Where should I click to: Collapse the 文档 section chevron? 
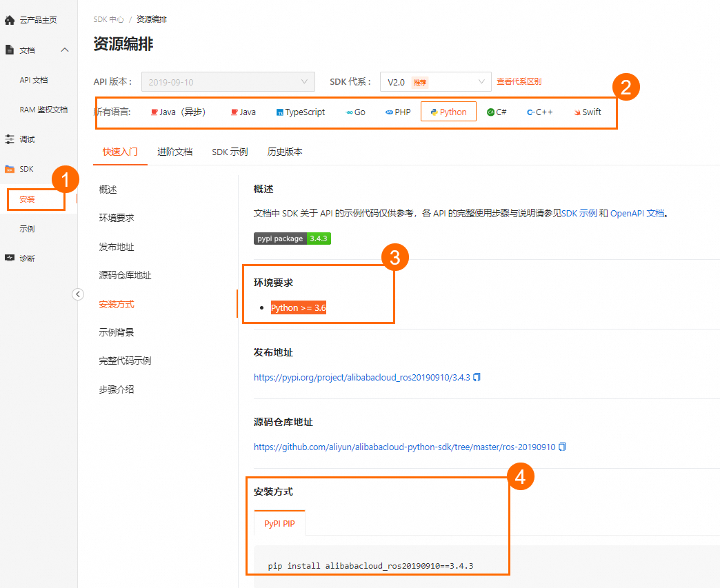point(65,50)
